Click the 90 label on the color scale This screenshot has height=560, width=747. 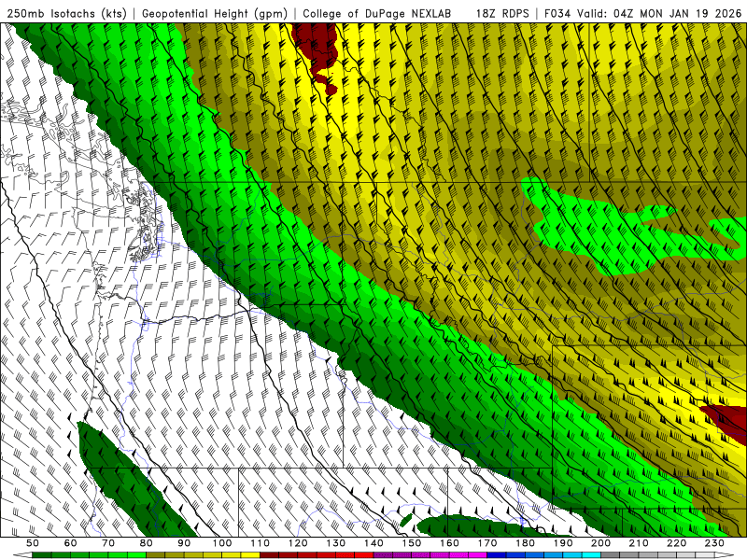click(x=184, y=543)
